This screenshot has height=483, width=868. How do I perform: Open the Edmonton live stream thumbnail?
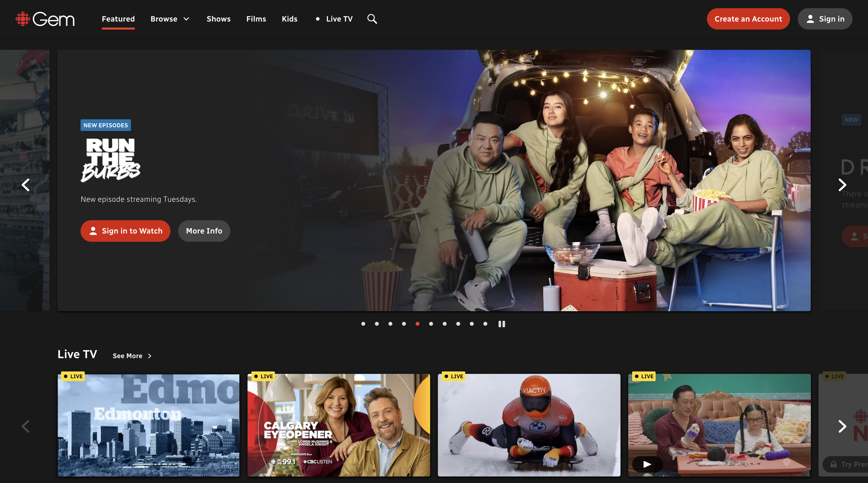(149, 425)
